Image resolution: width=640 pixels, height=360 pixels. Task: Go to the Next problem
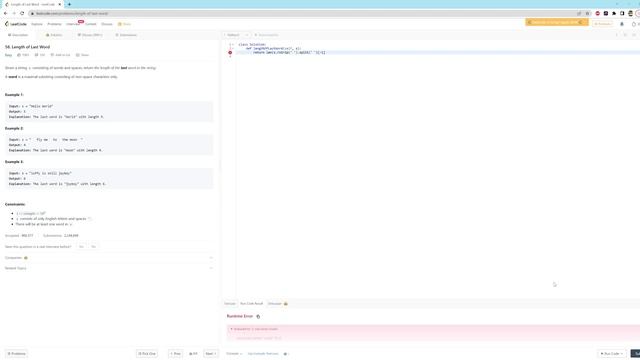210,353
